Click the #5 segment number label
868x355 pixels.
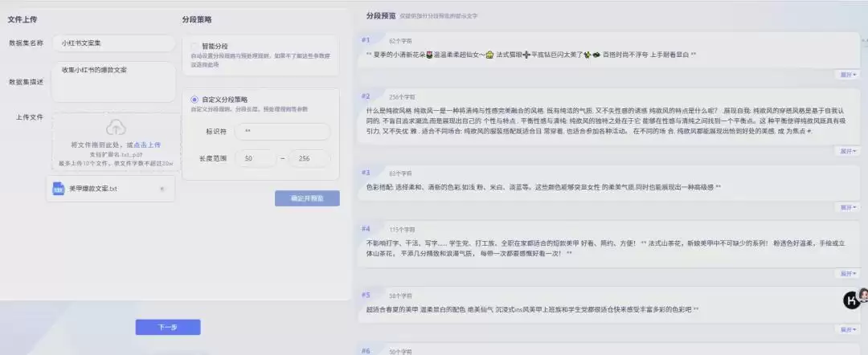[x=366, y=296]
